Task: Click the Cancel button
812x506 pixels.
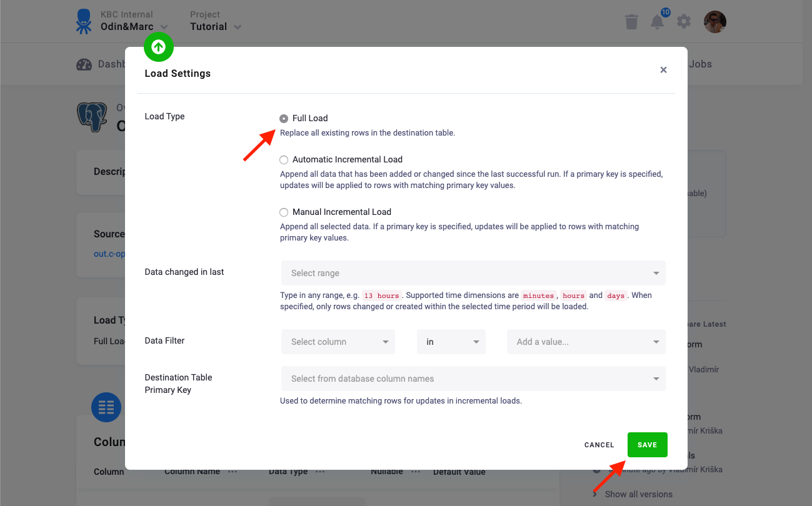Action: pyautogui.click(x=599, y=445)
